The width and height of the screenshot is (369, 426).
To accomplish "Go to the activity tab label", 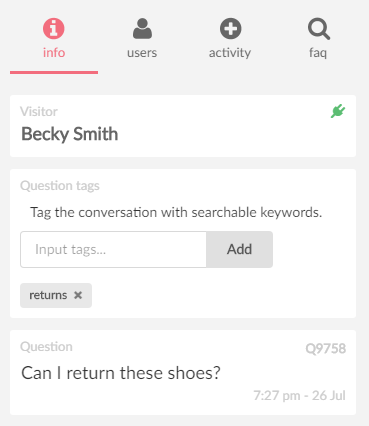I will [230, 53].
